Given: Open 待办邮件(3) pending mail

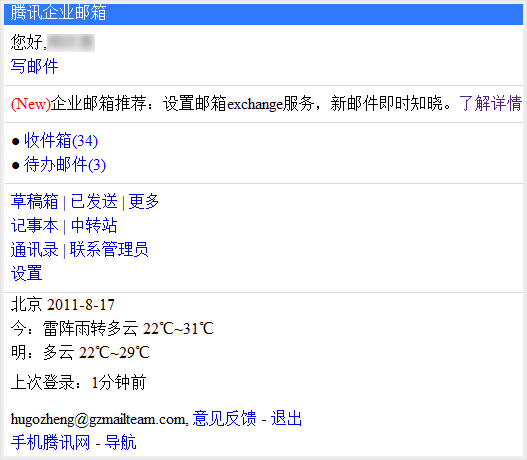Looking at the screenshot, I should coord(65,165).
